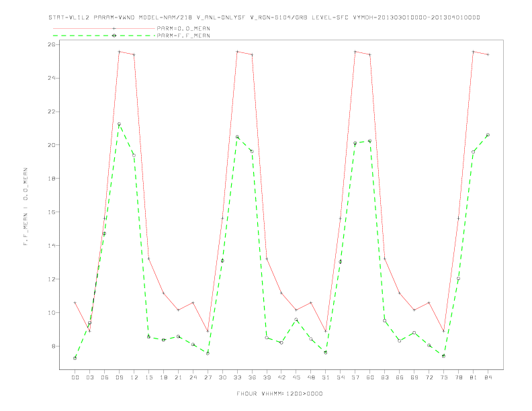
Task: Click the x-axis tick label 21
Action: 178,377
